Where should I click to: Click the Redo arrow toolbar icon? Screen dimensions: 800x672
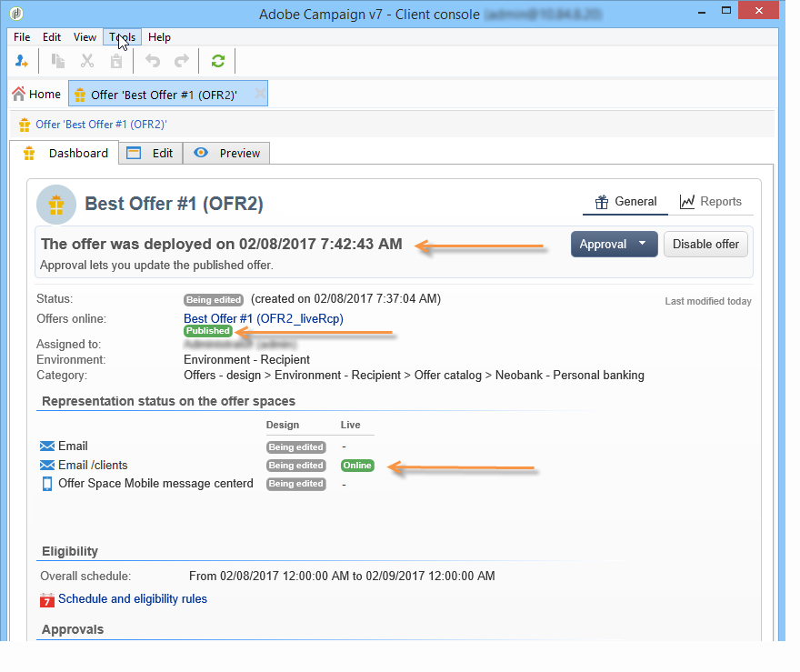(182, 61)
